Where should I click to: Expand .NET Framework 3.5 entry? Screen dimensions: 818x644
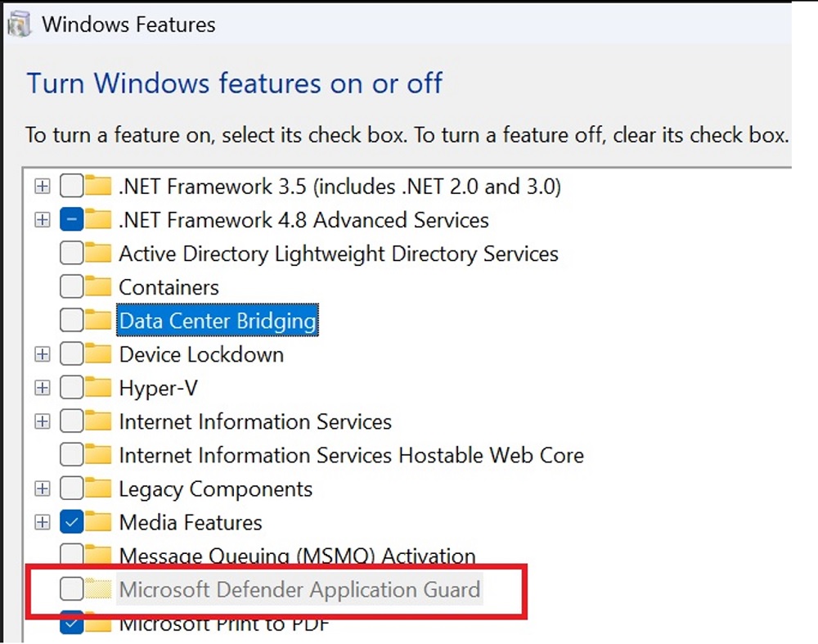pyautogui.click(x=42, y=186)
